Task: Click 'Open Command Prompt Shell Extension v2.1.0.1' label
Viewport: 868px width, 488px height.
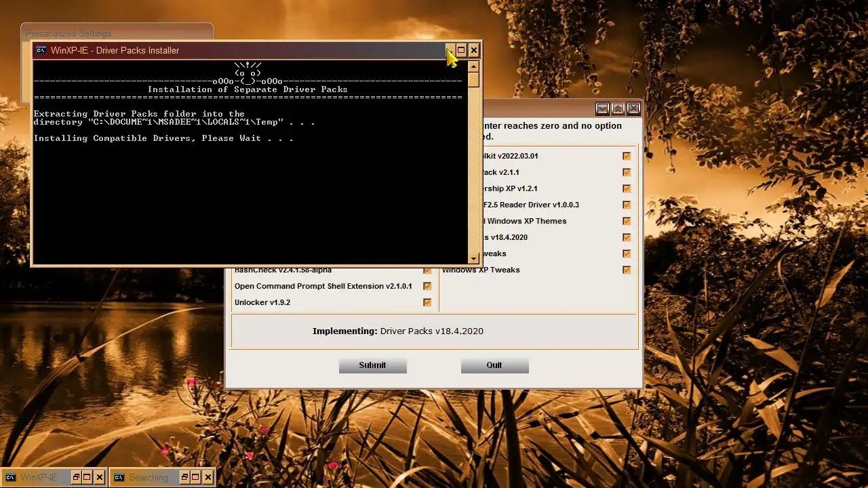Action: coord(323,286)
